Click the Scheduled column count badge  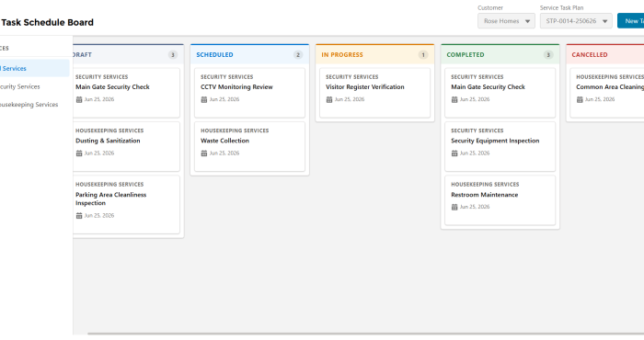point(298,55)
